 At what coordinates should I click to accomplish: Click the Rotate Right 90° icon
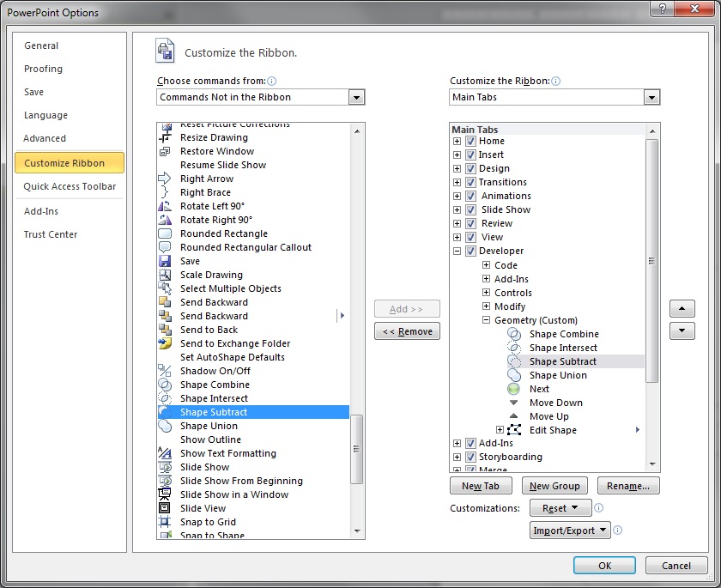[x=165, y=220]
